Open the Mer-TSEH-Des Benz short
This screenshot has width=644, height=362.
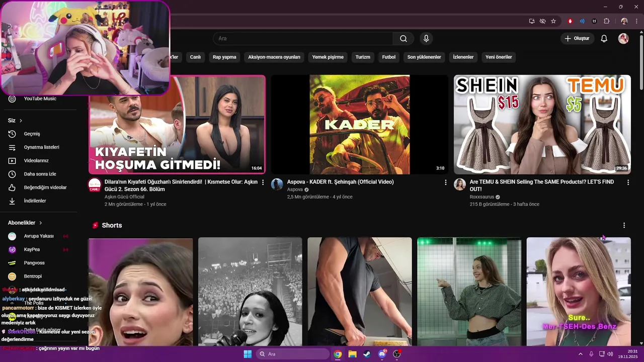point(579,292)
